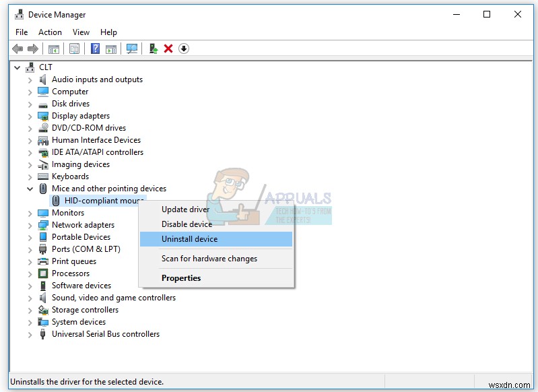This screenshot has height=392, width=538.
Task: Select the Software devices text label
Action: click(81, 286)
